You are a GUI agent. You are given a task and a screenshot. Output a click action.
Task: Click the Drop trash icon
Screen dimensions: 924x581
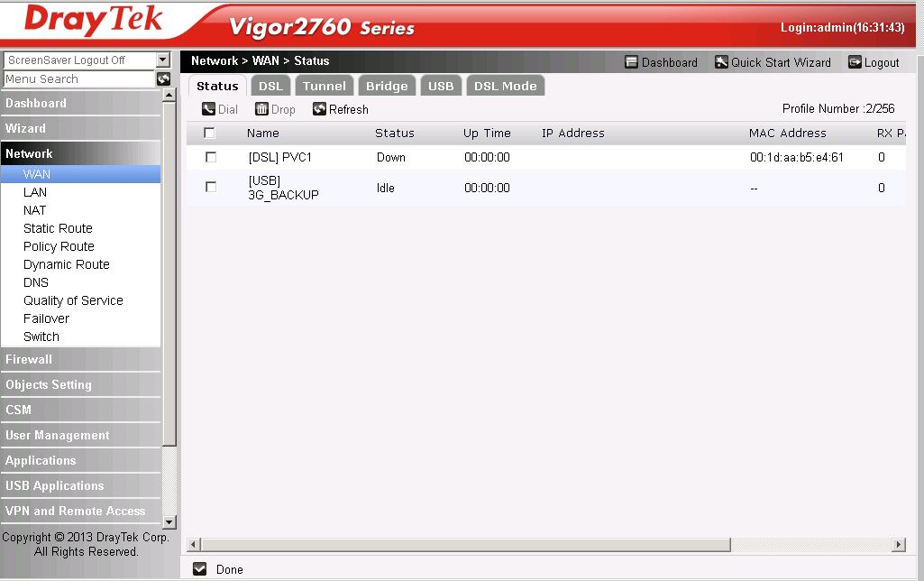pos(261,109)
